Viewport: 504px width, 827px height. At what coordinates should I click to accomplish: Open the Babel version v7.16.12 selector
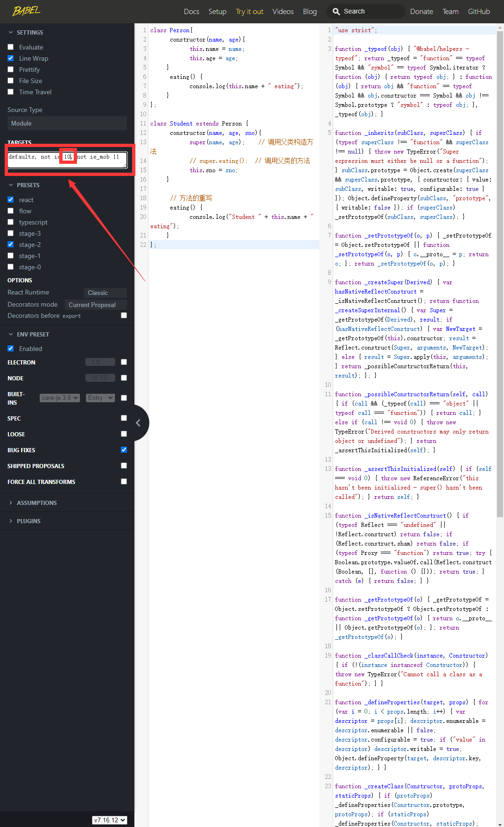pos(110,820)
